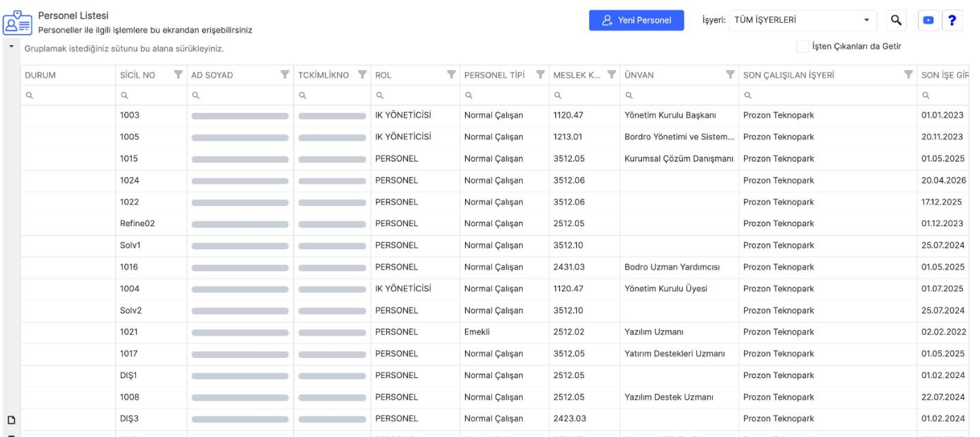Click the Yeni Personel button
Image resolution: width=980 pixels, height=437 pixels.
636,20
